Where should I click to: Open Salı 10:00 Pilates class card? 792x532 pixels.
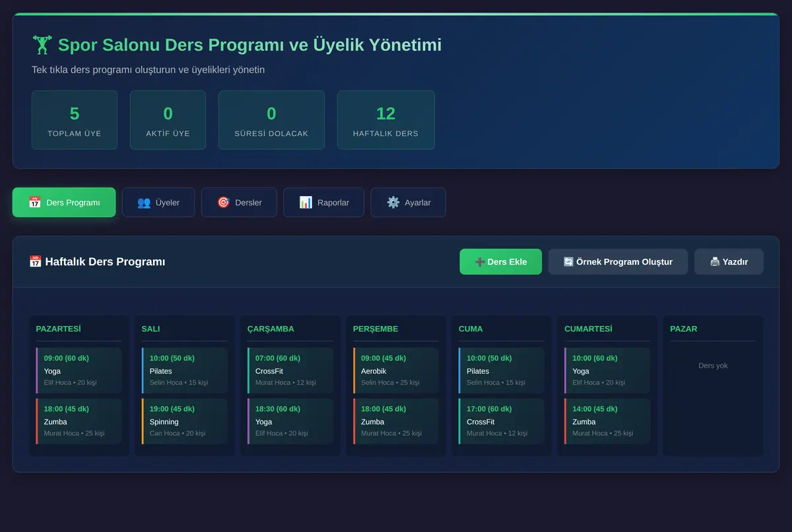click(x=184, y=370)
